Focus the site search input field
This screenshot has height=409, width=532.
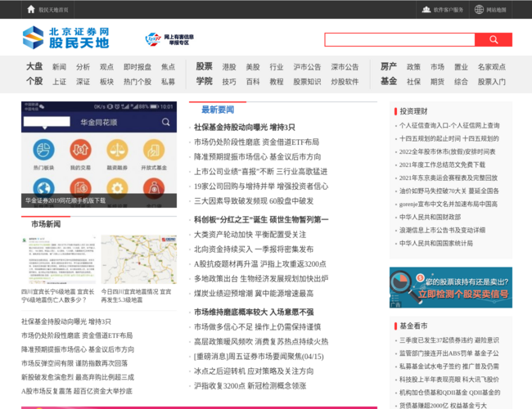[399, 40]
